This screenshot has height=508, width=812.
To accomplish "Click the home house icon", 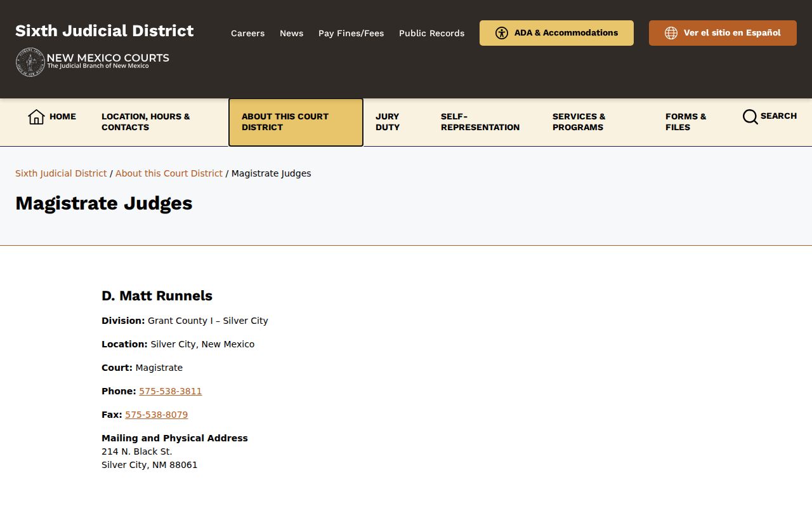I will 36,117.
